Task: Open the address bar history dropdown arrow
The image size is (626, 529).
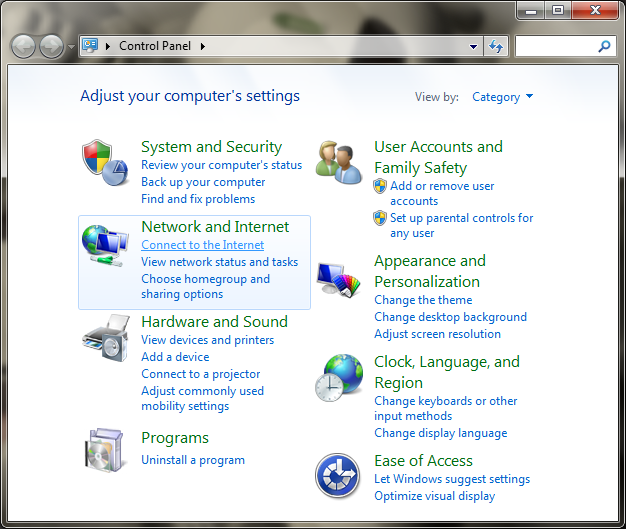Action: 473,46
